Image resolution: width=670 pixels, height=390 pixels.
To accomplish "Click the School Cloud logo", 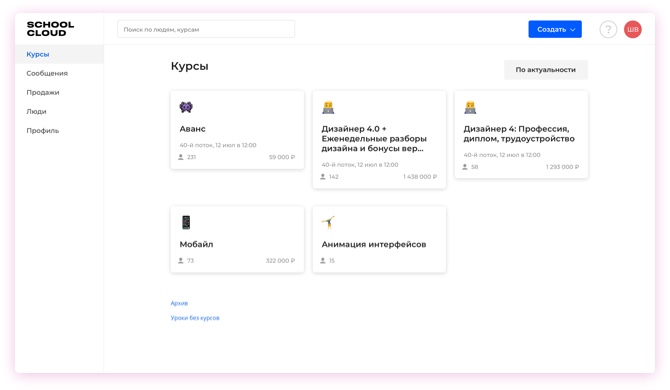I will (50, 29).
